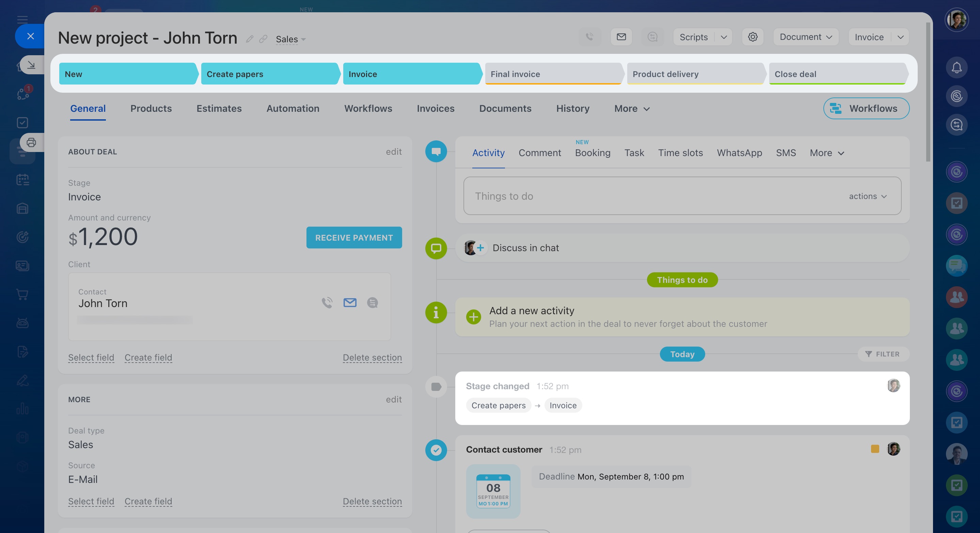Open the actions dropdown in Things to do
980x533 pixels.
tap(868, 196)
